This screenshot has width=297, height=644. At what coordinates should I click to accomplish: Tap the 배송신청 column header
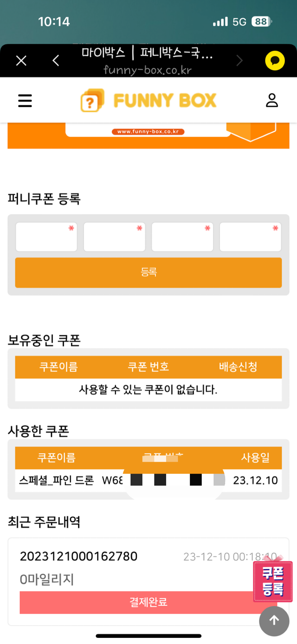(238, 367)
